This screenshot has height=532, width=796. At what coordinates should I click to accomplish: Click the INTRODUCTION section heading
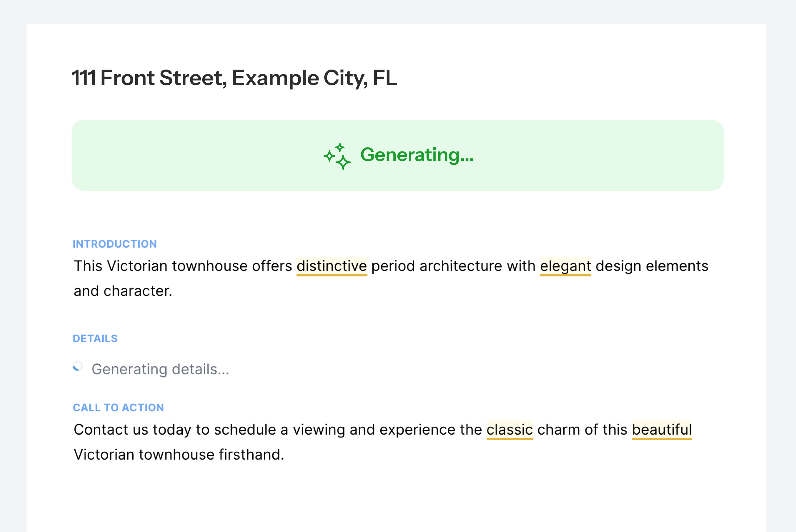(x=114, y=244)
